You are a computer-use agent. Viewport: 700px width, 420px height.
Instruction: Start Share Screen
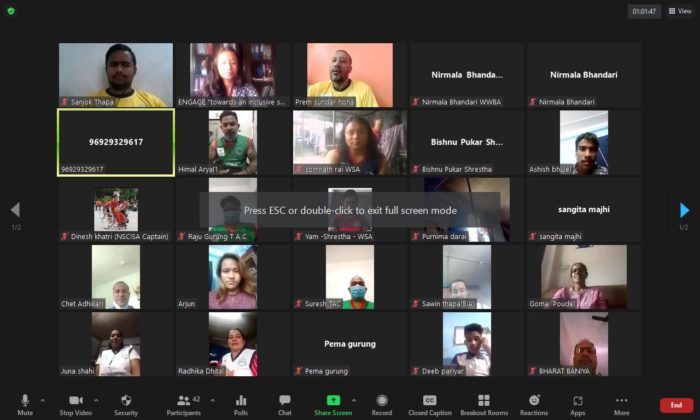tap(333, 403)
